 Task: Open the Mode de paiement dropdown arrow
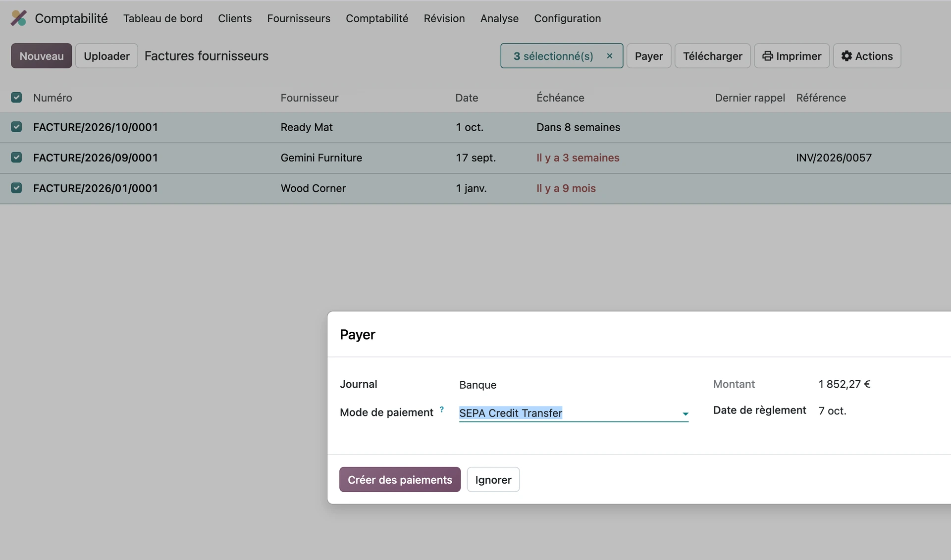pos(686,414)
